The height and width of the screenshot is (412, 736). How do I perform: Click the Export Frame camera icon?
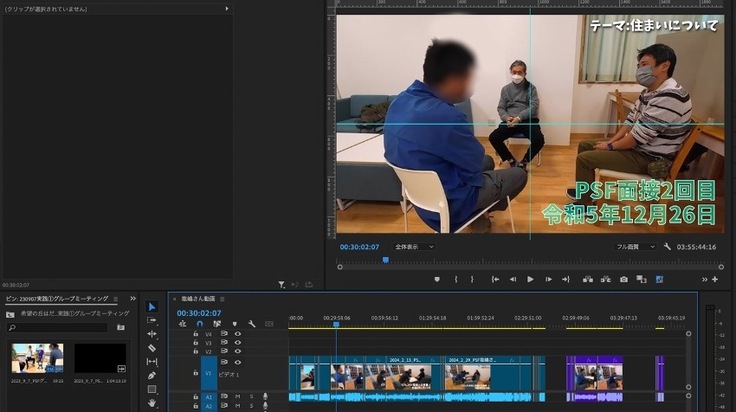click(x=624, y=280)
